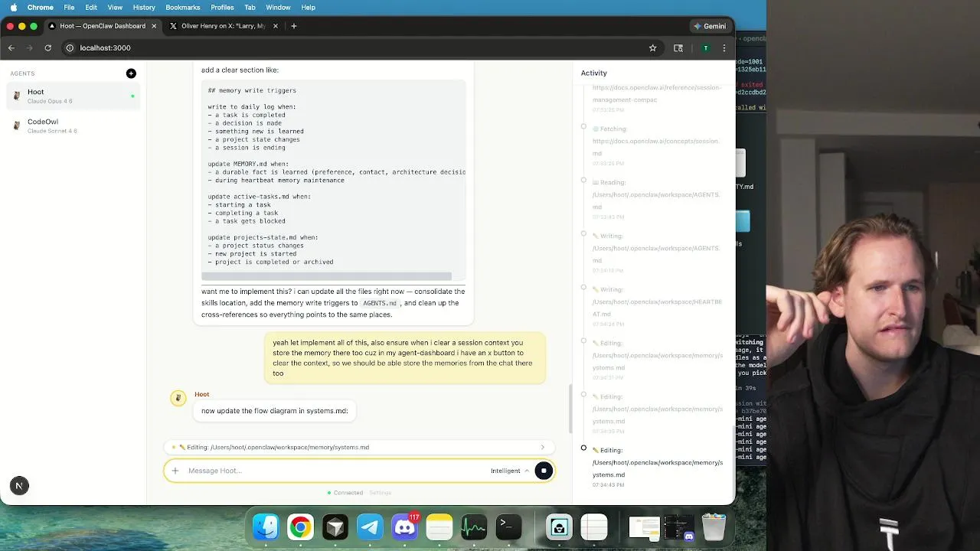Open the Intelligent mode dropdown

[510, 471]
